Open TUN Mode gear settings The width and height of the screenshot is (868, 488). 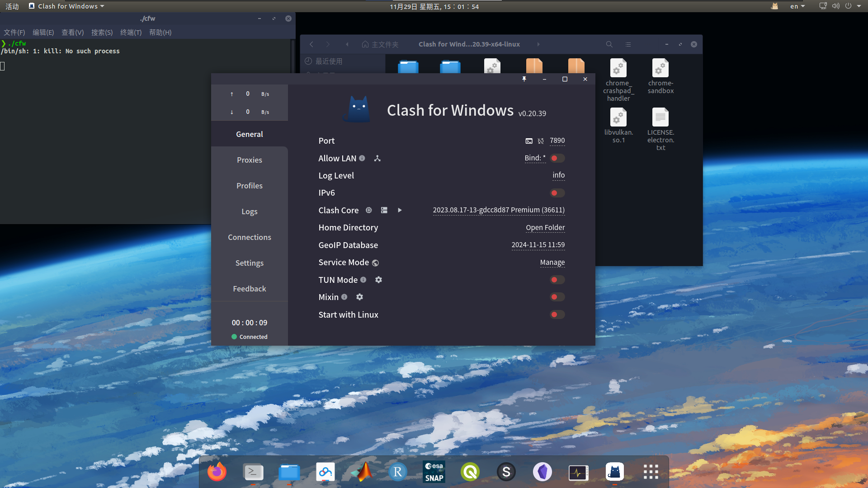coord(379,280)
